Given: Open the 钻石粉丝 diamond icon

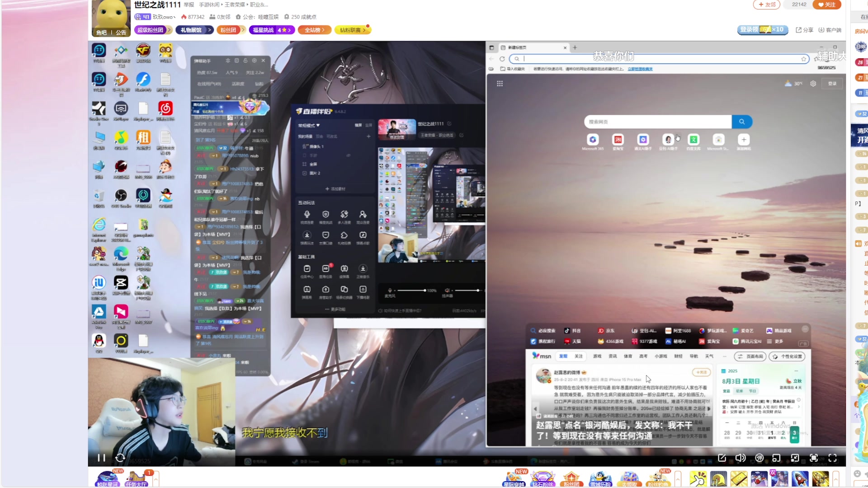Looking at the screenshot, I should click(x=543, y=478).
